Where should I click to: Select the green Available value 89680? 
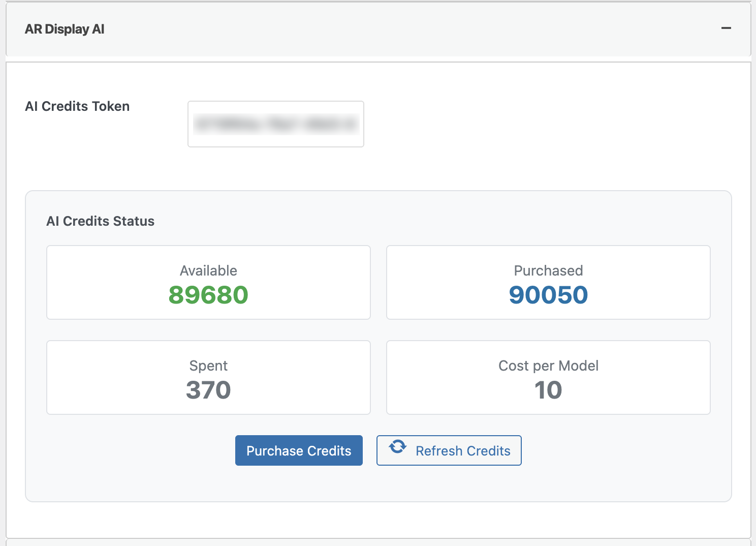(x=208, y=295)
